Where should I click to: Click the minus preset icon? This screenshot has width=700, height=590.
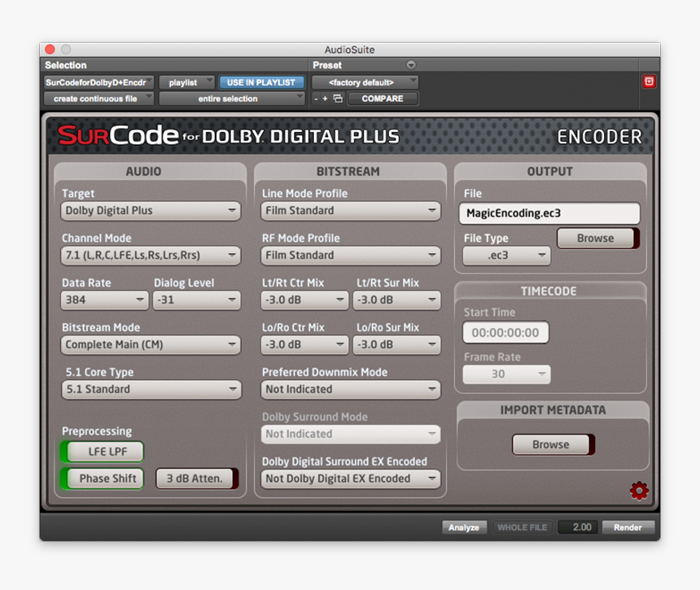[x=316, y=98]
